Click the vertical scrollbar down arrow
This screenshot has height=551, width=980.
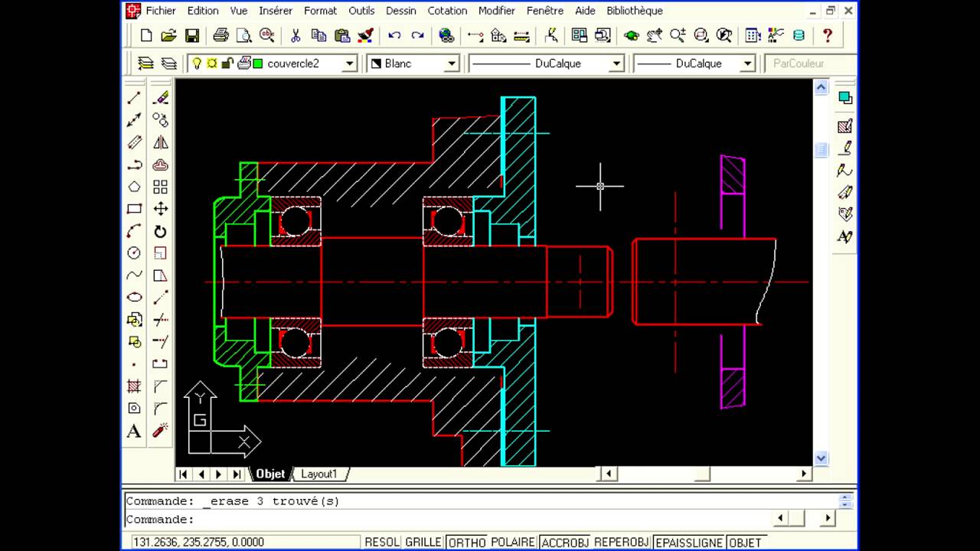tap(821, 458)
